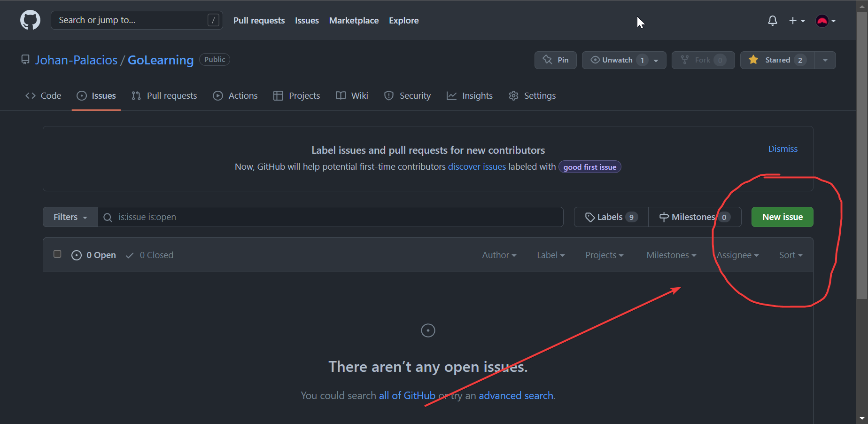Click the star icon on Starred button

pos(753,60)
